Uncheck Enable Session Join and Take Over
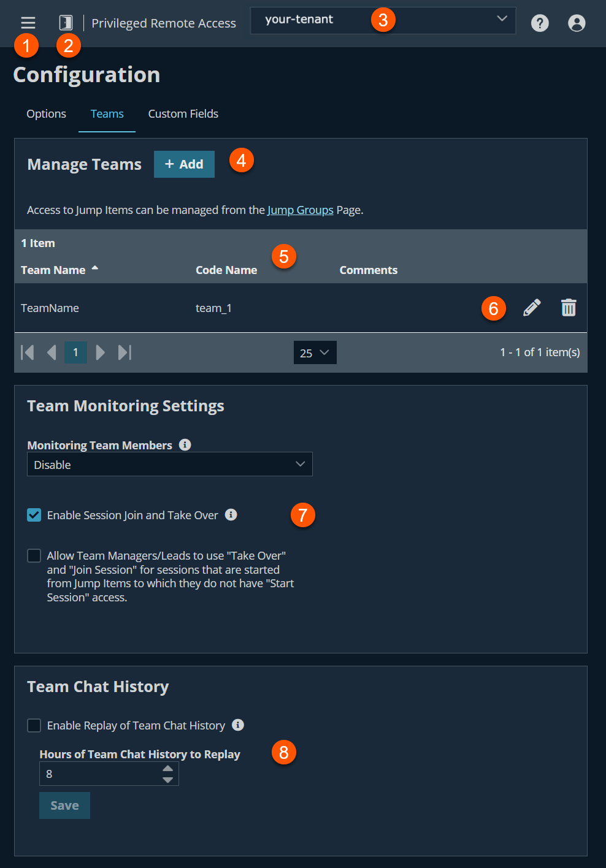This screenshot has width=606, height=868. click(34, 515)
